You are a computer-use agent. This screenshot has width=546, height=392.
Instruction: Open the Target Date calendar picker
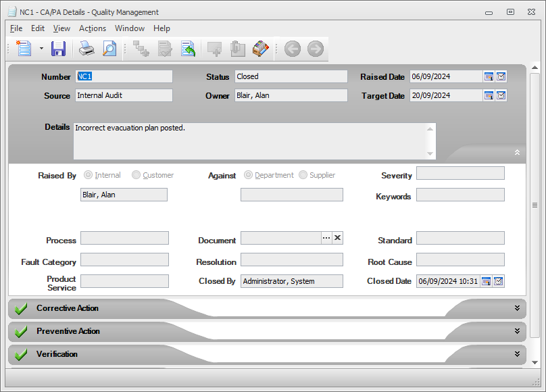pyautogui.click(x=489, y=95)
